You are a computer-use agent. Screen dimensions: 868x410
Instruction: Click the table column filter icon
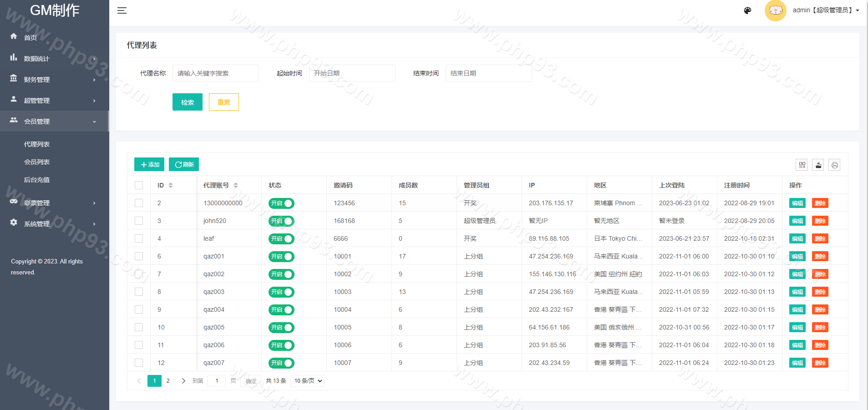(802, 165)
